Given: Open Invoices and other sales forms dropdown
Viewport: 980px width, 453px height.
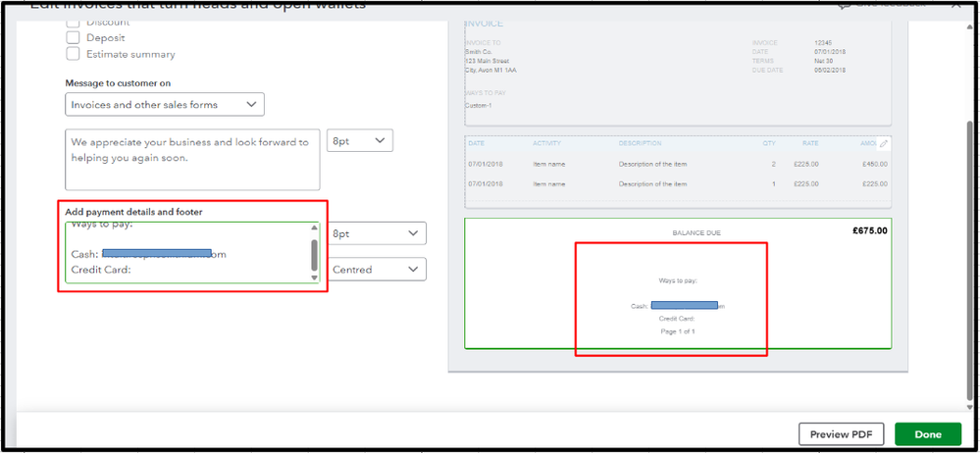Looking at the screenshot, I should point(165,104).
